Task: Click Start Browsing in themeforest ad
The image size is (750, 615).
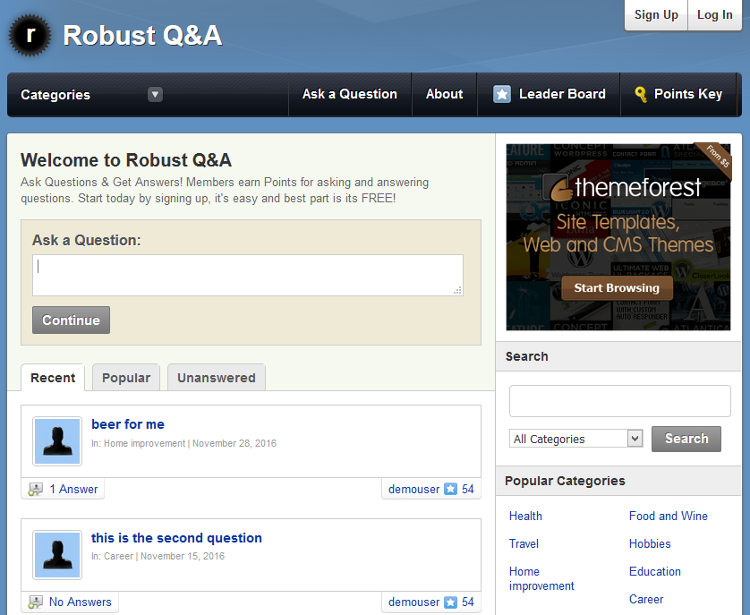Action: 617,288
